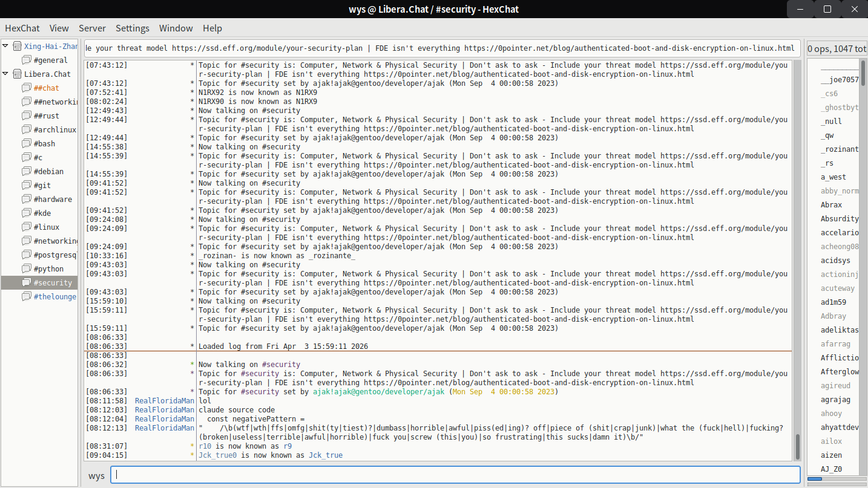This screenshot has width=868, height=488.
Task: Switch to the #archlinux channel
Action: 54,129
